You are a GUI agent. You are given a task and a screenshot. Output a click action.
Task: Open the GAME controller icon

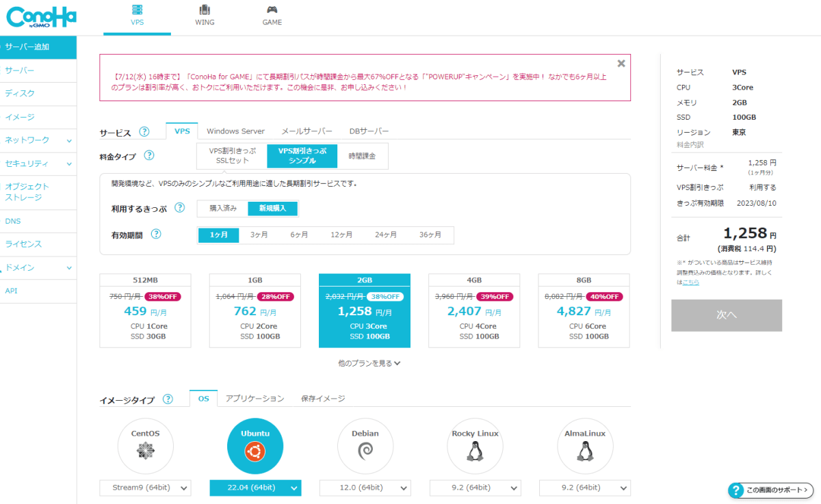[x=272, y=10]
